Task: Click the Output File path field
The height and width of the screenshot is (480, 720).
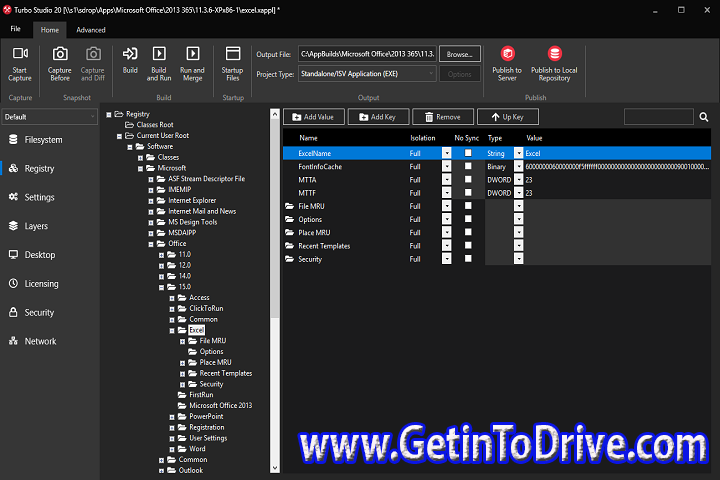Action: tap(367, 54)
